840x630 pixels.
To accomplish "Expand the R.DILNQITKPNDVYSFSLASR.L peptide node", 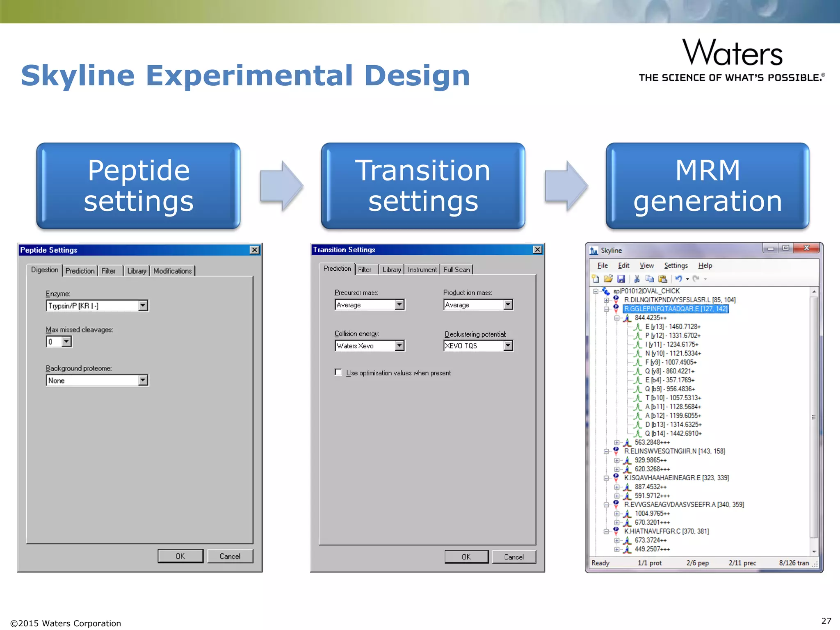I will (606, 300).
